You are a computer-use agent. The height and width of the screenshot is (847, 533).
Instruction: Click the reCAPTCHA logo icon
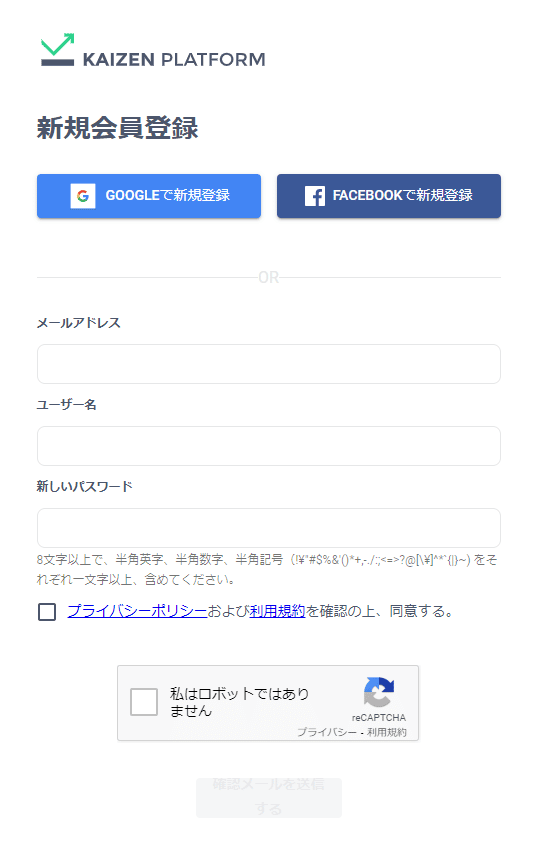pos(379,692)
